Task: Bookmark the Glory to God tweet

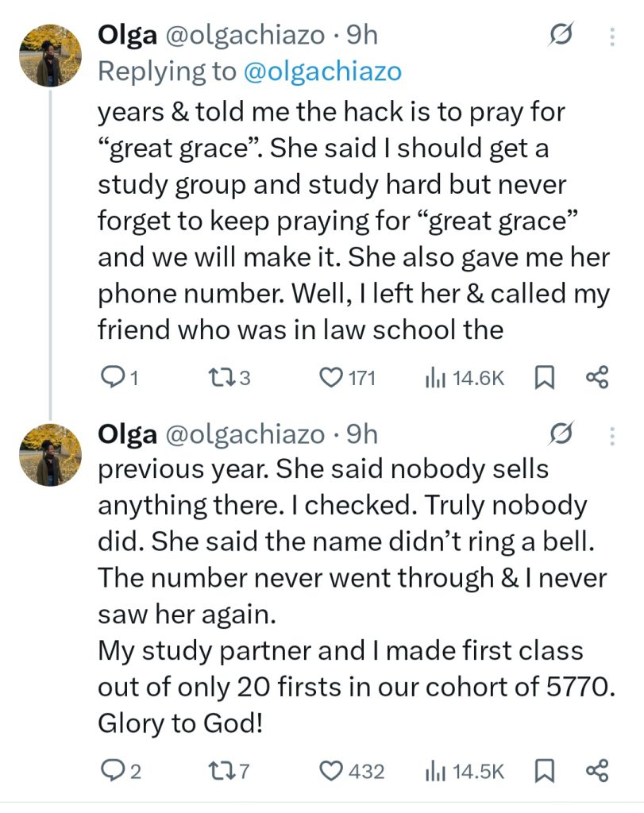Action: [x=544, y=771]
